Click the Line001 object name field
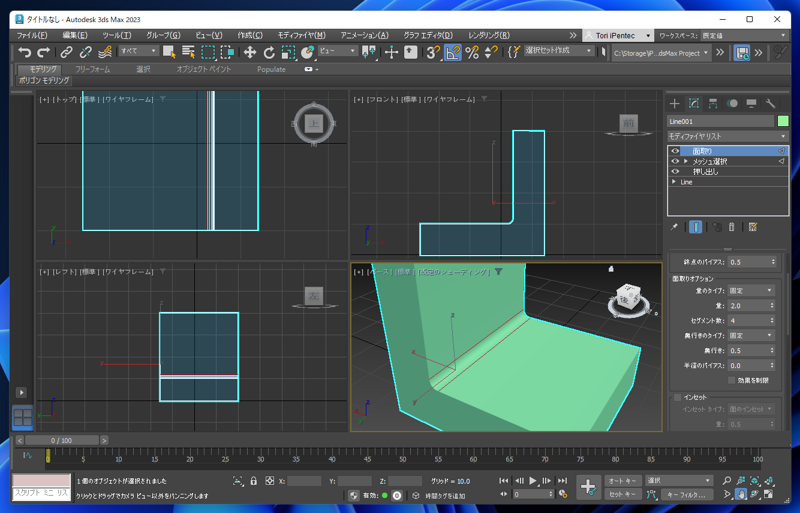The image size is (800, 513). tap(720, 121)
